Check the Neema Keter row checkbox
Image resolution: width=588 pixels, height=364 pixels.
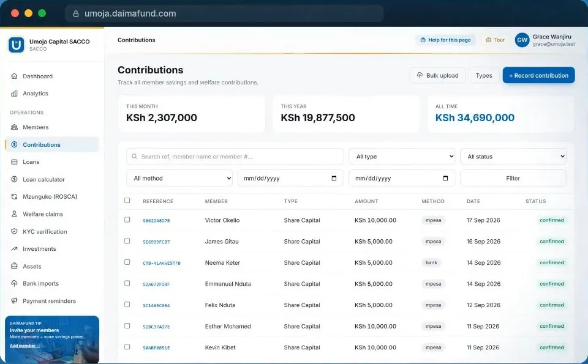(x=127, y=262)
